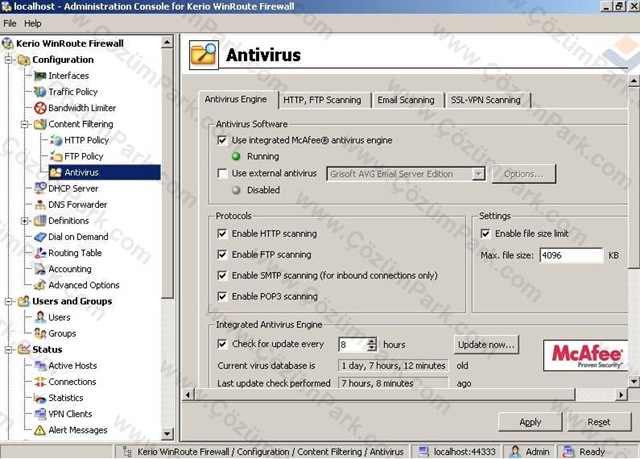The image size is (640, 459).
Task: Open the Active Hosts icon
Action: click(x=40, y=366)
